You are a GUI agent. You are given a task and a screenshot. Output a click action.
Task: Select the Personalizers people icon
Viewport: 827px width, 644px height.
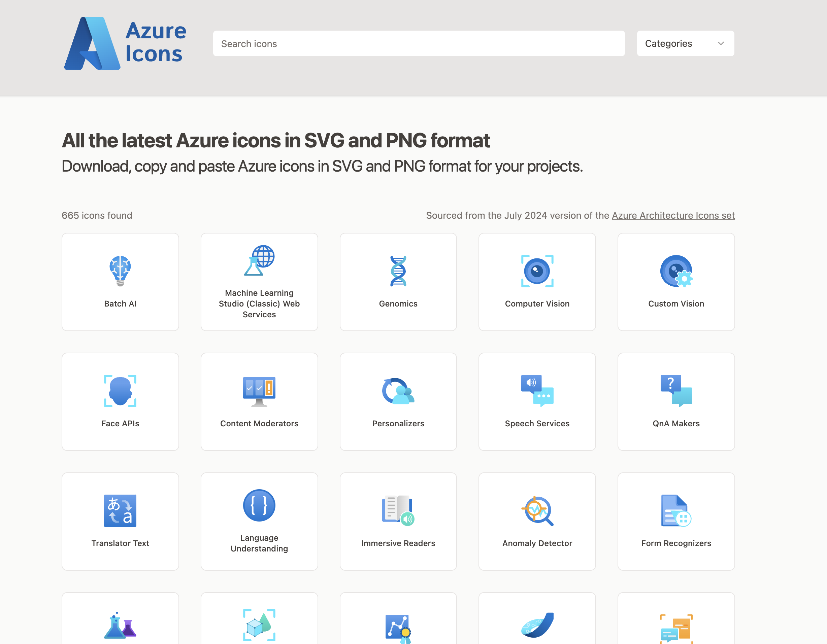click(x=398, y=391)
